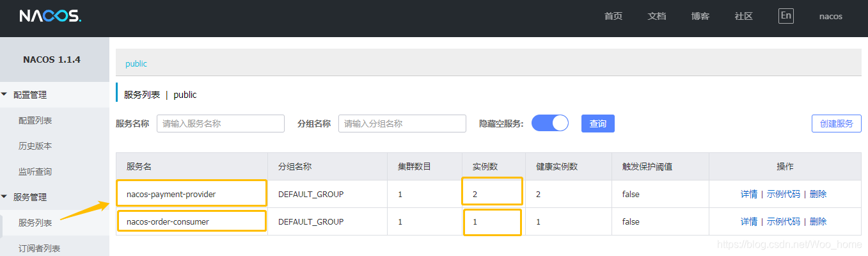Open 示例代码 for nacos-payment-provider
The width and height of the screenshot is (868, 256).
tap(784, 194)
